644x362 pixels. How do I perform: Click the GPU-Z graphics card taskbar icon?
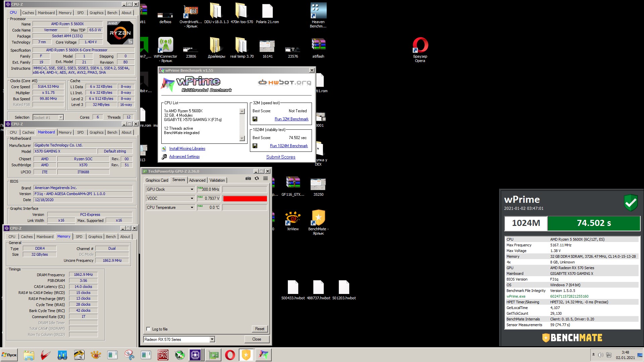214,355
